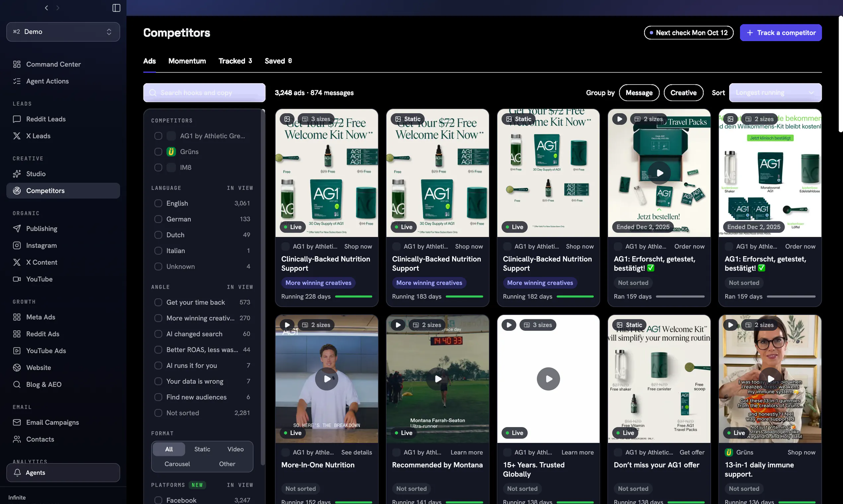Group ads by Creative
The width and height of the screenshot is (843, 504).
683,93
